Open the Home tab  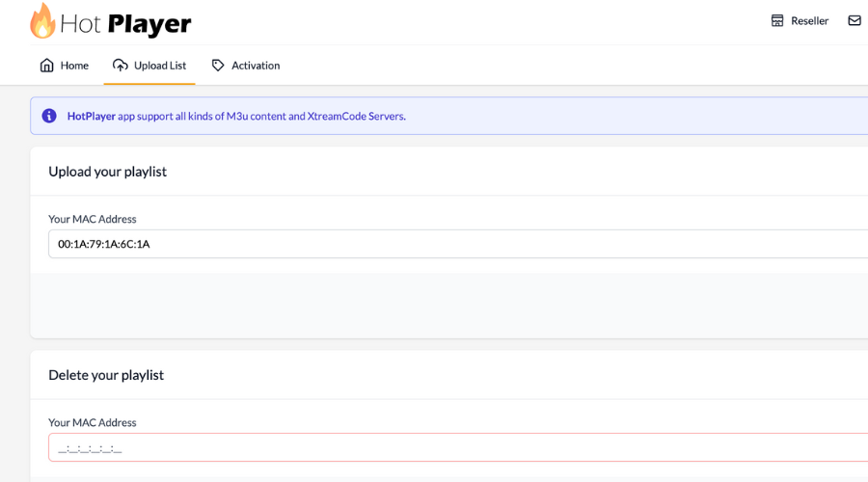tap(65, 66)
